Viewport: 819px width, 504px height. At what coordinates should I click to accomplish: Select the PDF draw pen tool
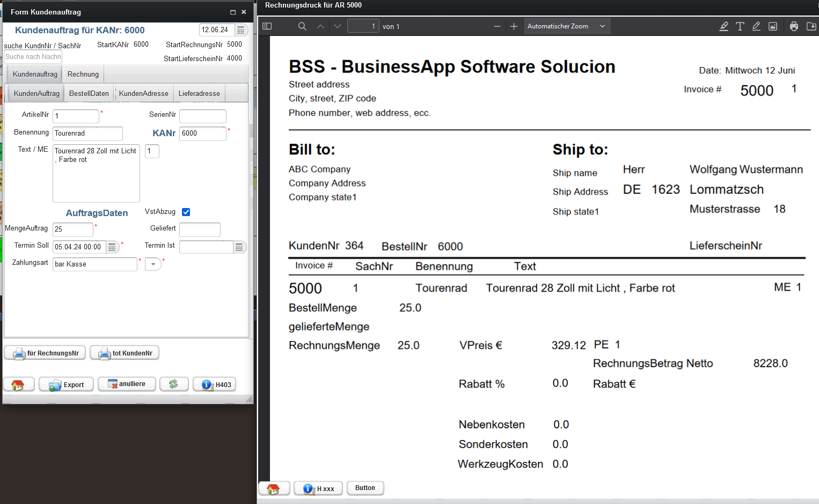[756, 26]
